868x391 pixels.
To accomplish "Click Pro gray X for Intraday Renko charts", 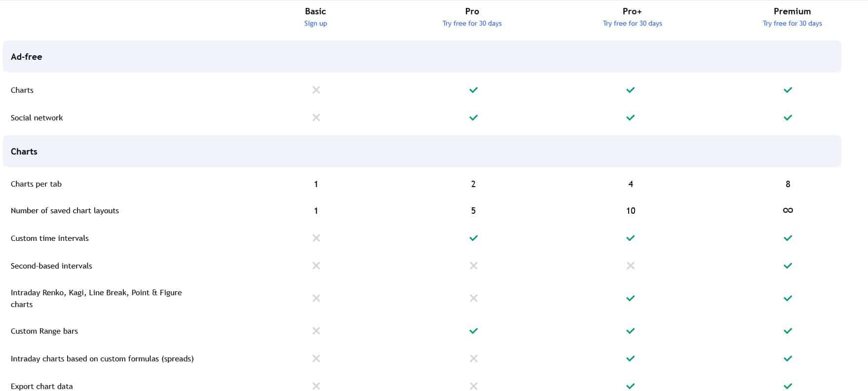I will 473,298.
